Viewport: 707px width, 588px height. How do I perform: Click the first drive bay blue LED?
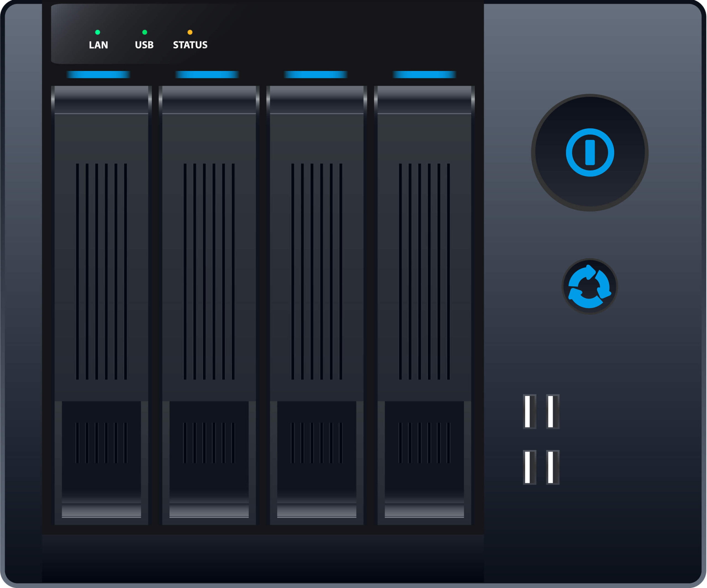pyautogui.click(x=98, y=74)
